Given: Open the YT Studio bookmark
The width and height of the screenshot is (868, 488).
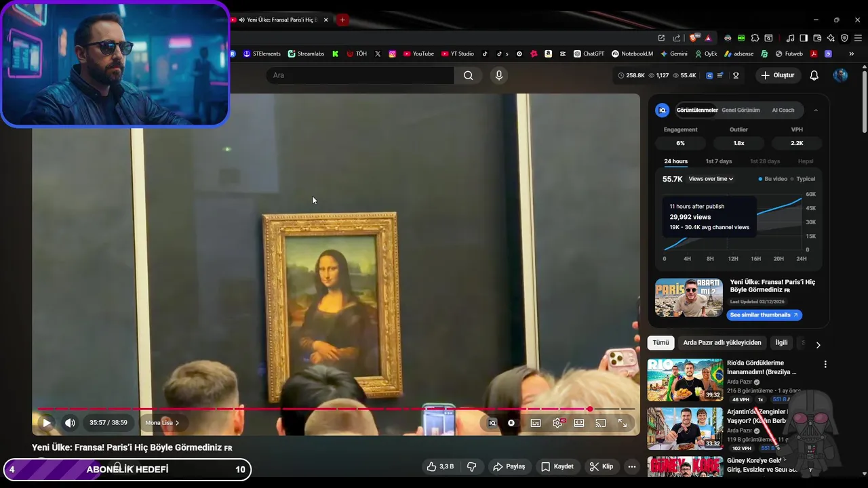Looking at the screenshot, I should coord(458,54).
